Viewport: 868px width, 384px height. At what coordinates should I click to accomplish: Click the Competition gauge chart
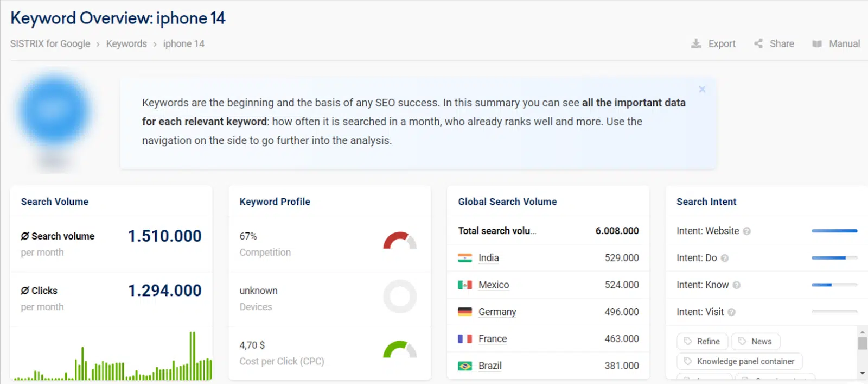(400, 241)
